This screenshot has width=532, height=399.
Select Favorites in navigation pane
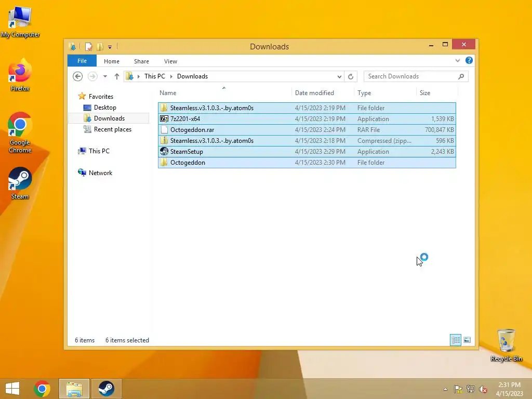pyautogui.click(x=101, y=96)
